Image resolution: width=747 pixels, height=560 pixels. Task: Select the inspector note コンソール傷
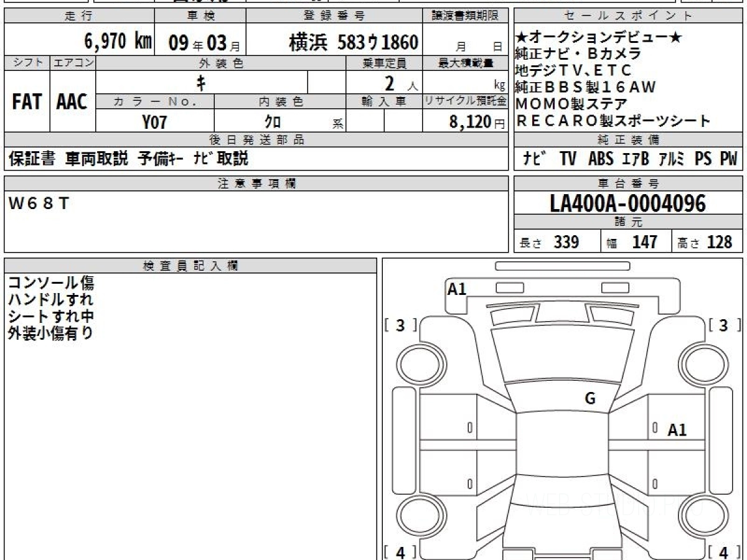point(51,283)
